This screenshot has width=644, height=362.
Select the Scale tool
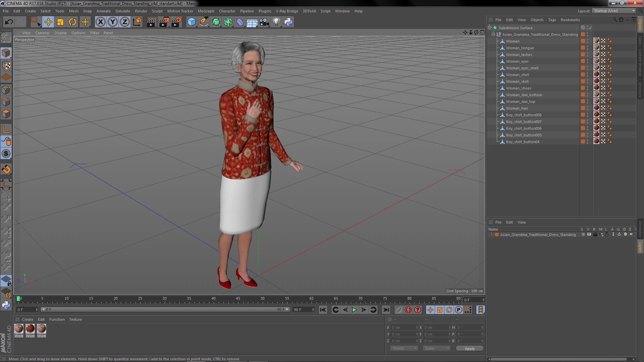[60, 22]
